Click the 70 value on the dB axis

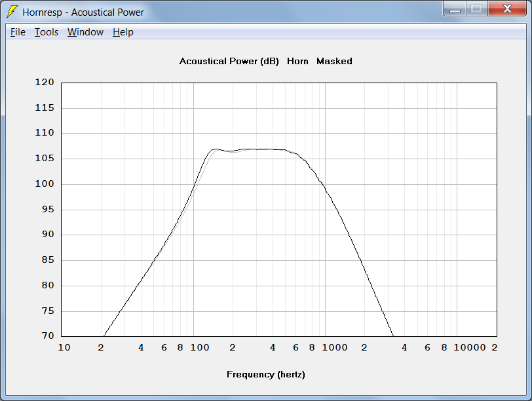(48, 336)
